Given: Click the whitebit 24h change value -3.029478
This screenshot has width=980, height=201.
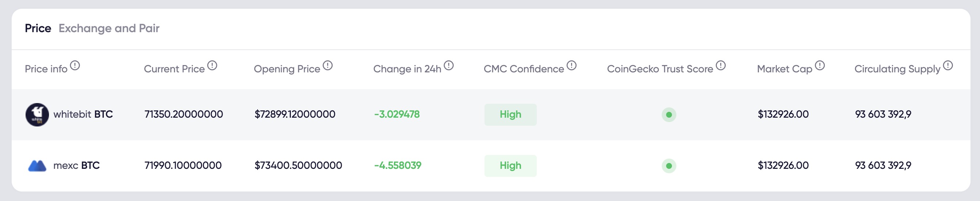Looking at the screenshot, I should click(397, 114).
